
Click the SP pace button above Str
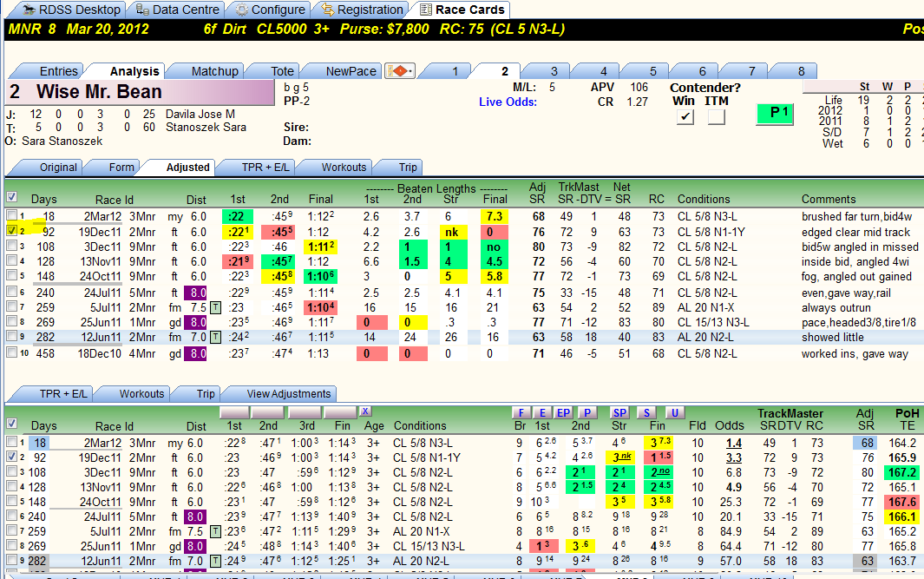[619, 412]
